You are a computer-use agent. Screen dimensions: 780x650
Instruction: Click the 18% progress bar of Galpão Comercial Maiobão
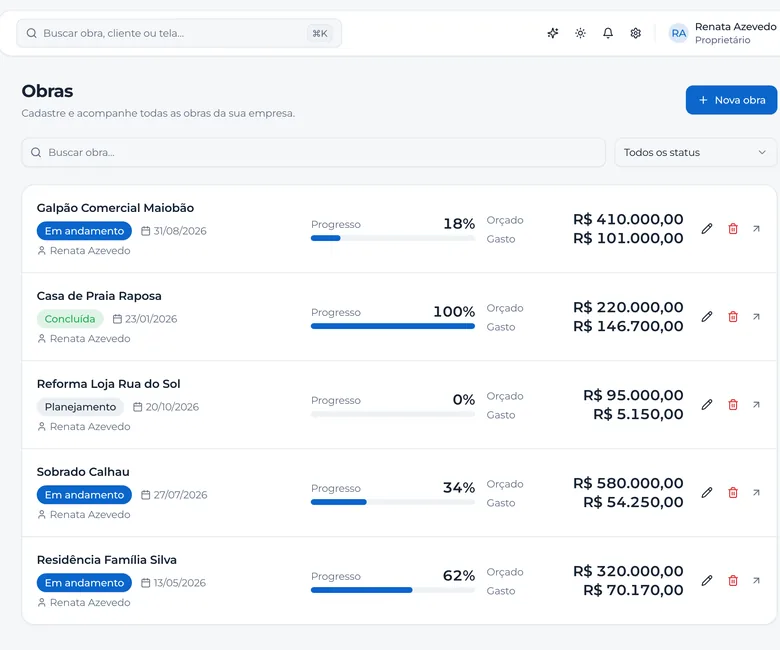(393, 238)
